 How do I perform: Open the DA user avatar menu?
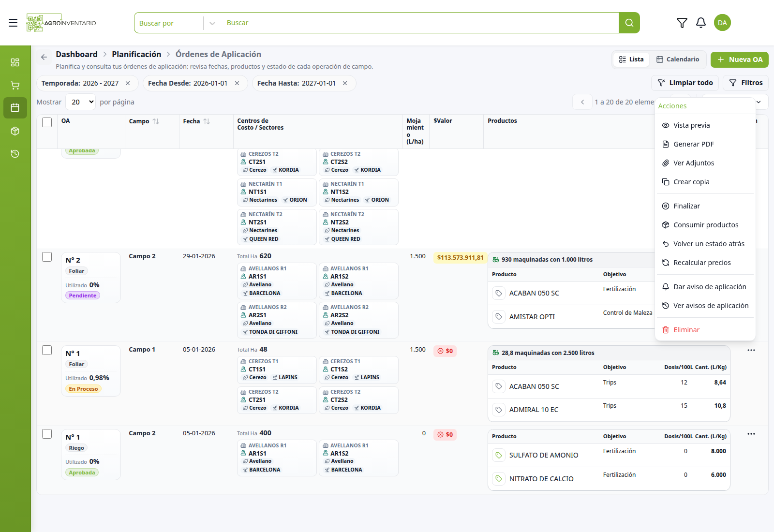coord(722,23)
